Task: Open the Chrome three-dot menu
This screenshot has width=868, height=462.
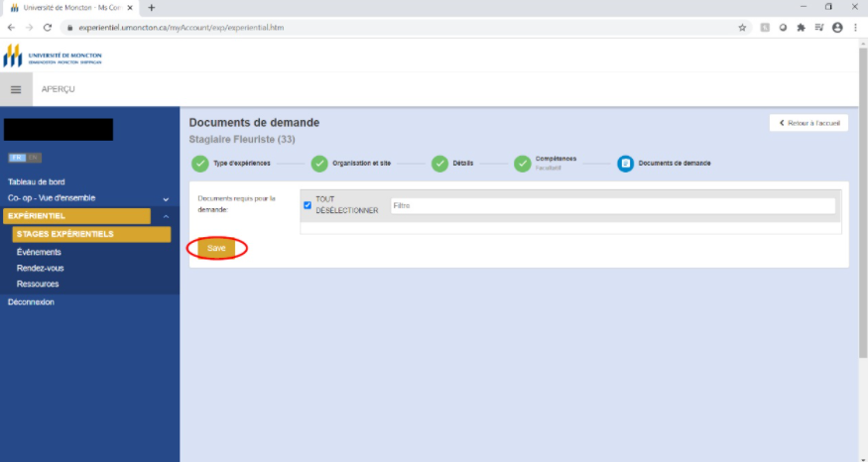Action: tap(856, 28)
